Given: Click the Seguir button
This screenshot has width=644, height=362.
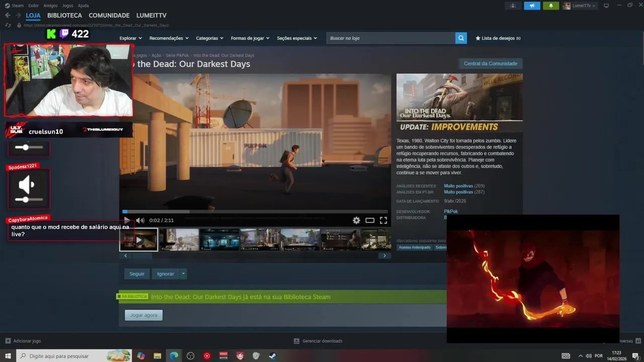Looking at the screenshot, I should click(137, 274).
